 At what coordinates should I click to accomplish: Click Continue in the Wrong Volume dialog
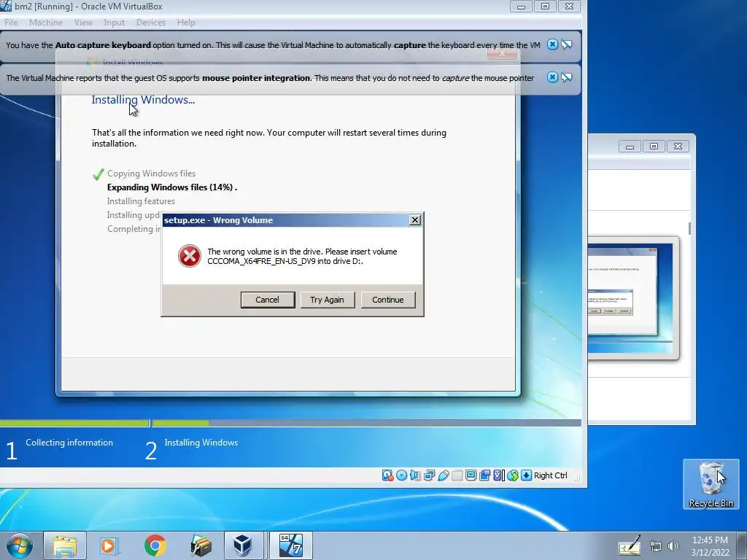(388, 300)
